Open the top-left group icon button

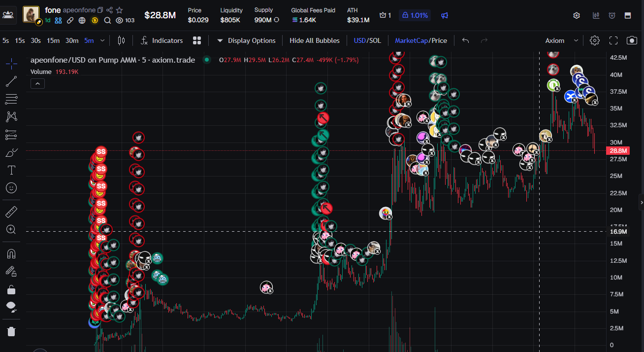click(8, 15)
